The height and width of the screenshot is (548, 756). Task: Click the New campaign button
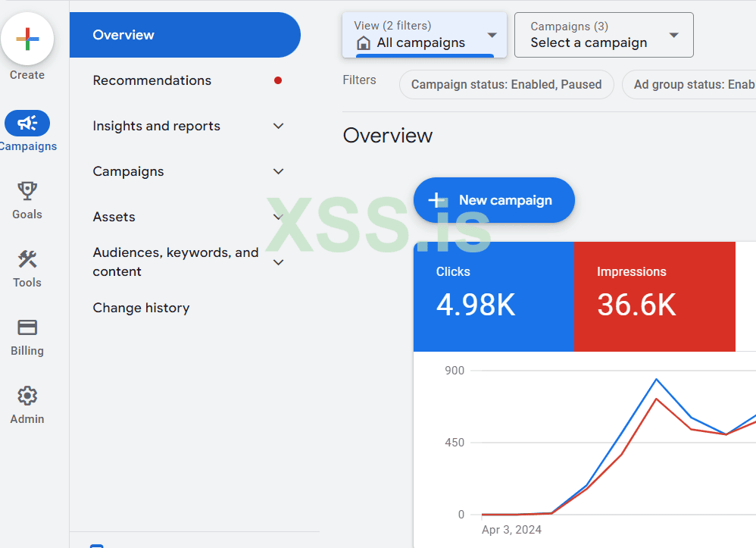click(494, 200)
